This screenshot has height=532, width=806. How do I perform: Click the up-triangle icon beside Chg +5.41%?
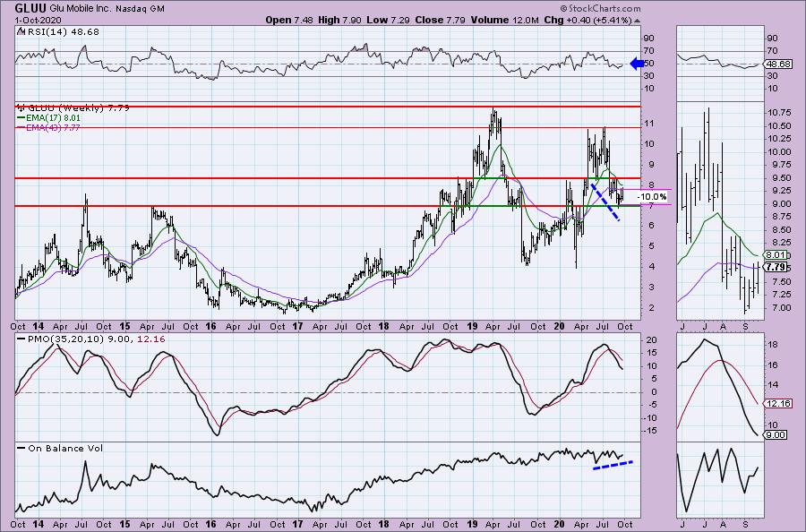638,21
